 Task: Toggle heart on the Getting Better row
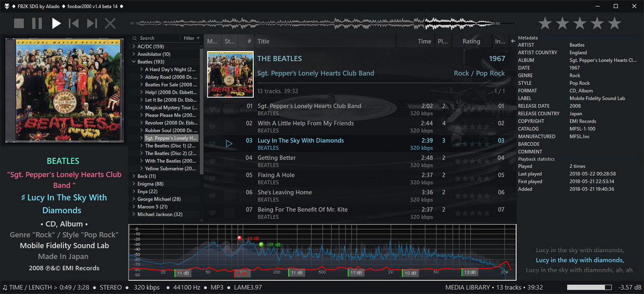tap(213, 161)
